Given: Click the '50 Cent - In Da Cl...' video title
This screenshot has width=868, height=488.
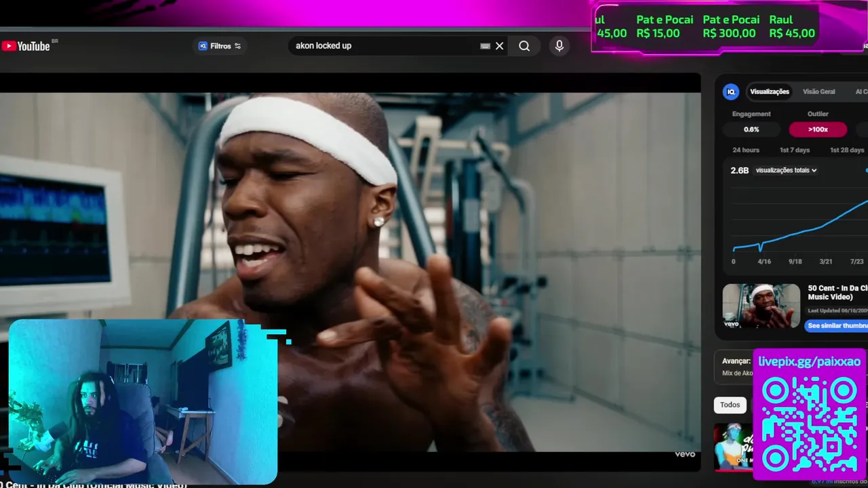Looking at the screenshot, I should [x=837, y=292].
